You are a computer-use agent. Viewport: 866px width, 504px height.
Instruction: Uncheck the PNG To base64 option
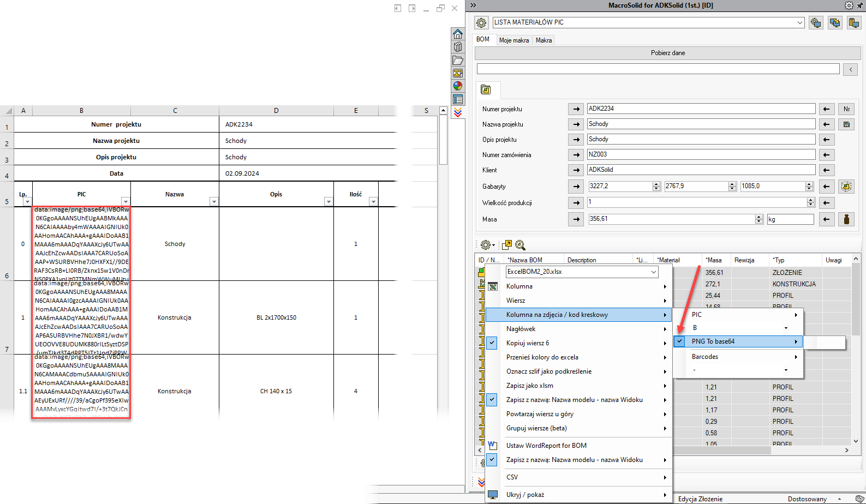coord(679,341)
